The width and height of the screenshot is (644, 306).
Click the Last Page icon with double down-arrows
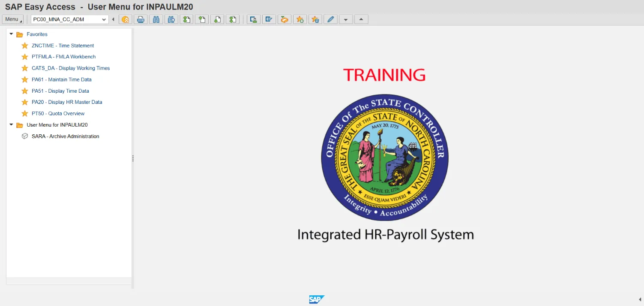pos(233,20)
